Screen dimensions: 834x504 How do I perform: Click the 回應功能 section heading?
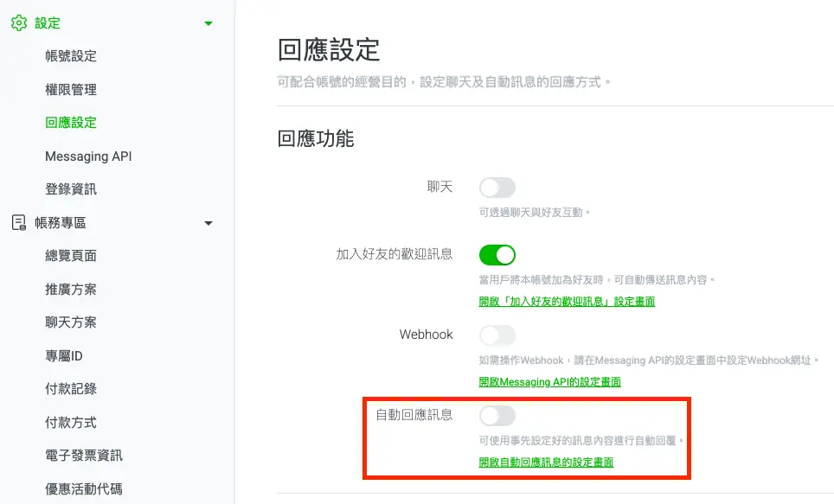316,138
